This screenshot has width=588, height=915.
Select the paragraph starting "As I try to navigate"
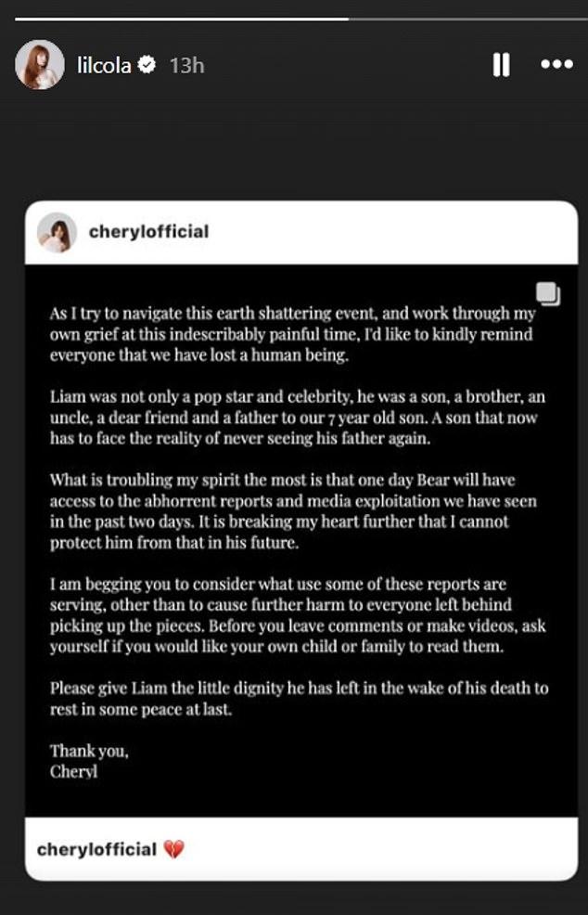tap(293, 334)
